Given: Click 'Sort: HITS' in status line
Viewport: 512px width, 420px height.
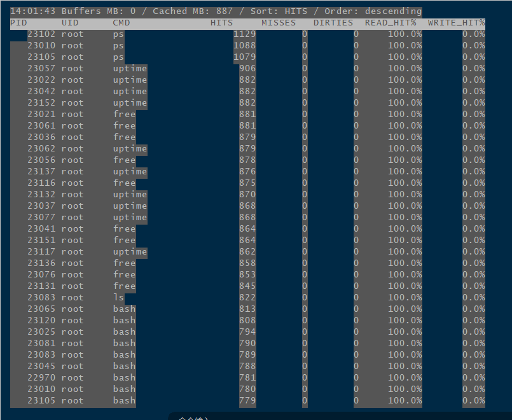Looking at the screenshot, I should click(279, 11).
